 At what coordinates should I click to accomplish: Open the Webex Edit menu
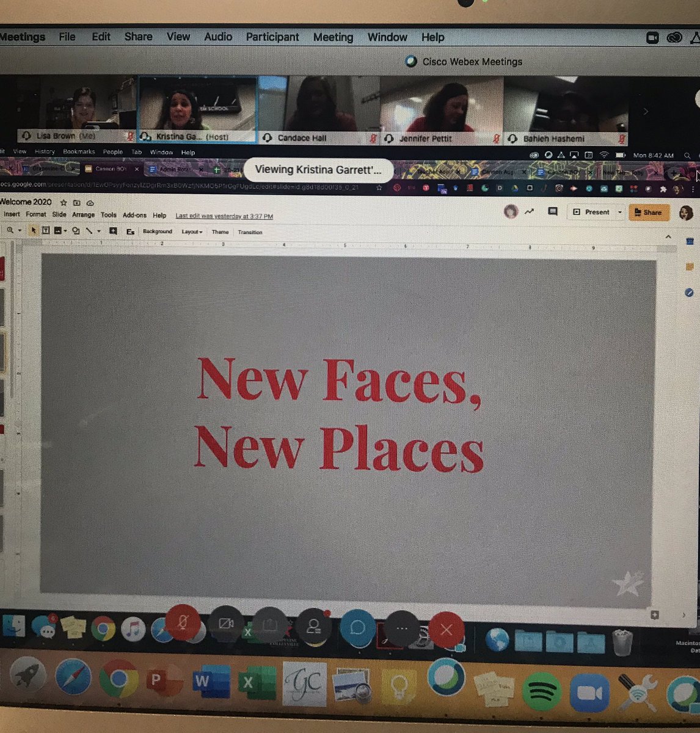pos(101,37)
